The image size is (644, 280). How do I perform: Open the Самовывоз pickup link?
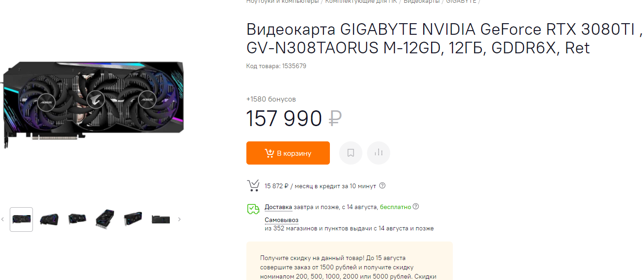pos(282,220)
